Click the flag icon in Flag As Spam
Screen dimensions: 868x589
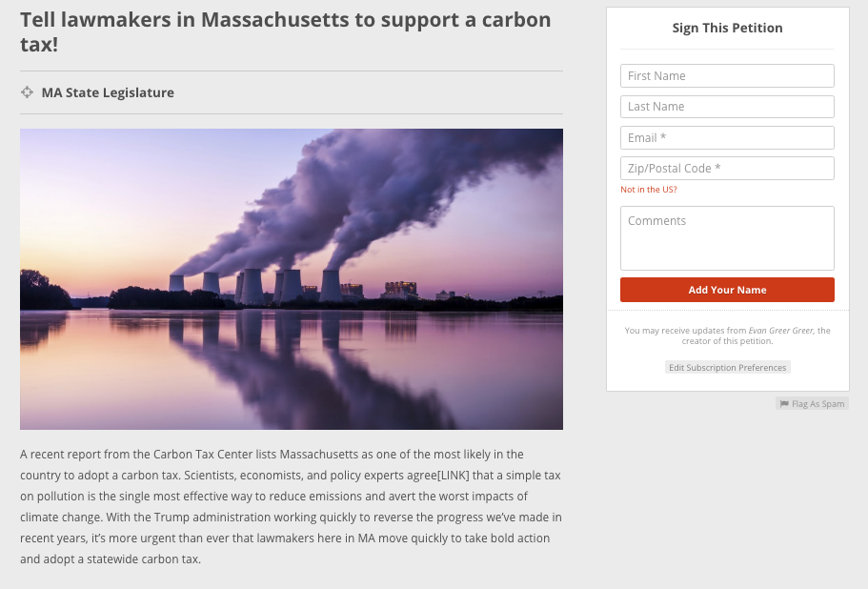click(784, 404)
